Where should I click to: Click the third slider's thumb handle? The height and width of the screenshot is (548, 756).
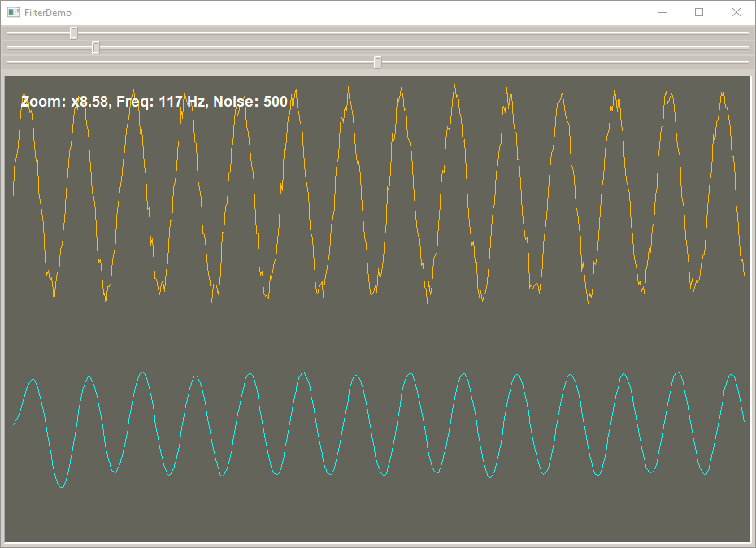coord(377,62)
